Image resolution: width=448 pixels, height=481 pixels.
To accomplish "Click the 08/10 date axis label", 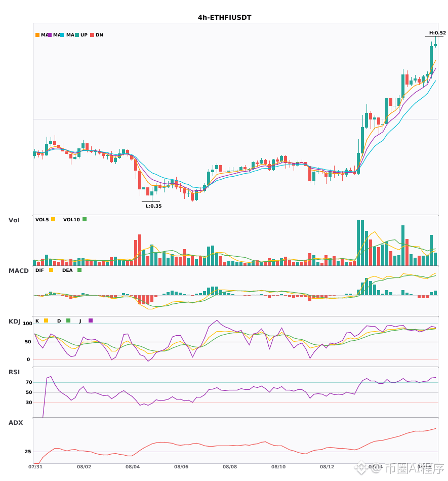I will [x=278, y=467].
